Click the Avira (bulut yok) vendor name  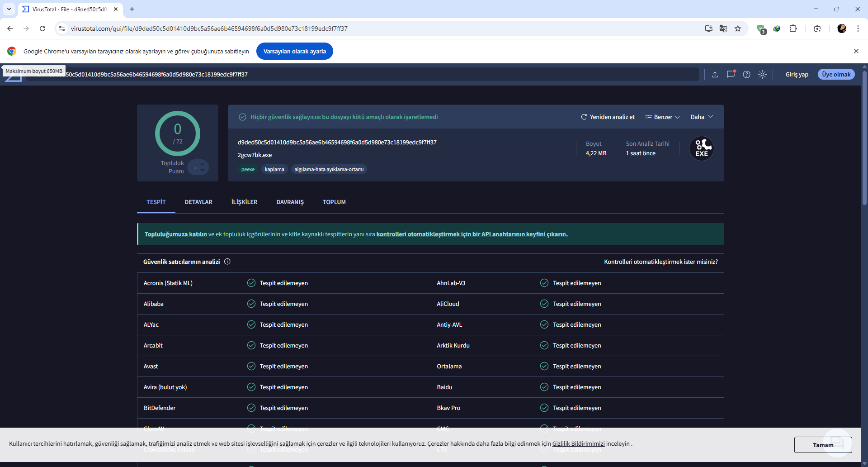(x=165, y=387)
